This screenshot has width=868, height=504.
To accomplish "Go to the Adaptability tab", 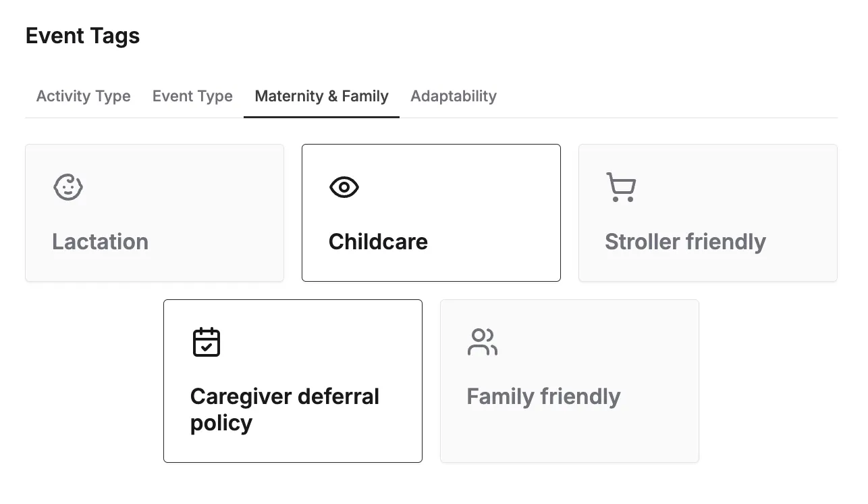I will [454, 96].
